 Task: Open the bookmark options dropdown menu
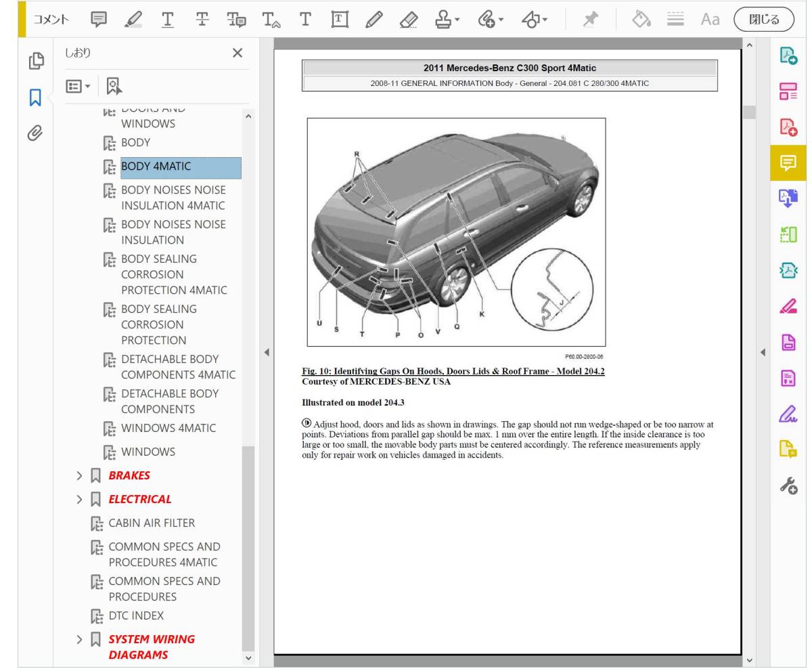[78, 87]
